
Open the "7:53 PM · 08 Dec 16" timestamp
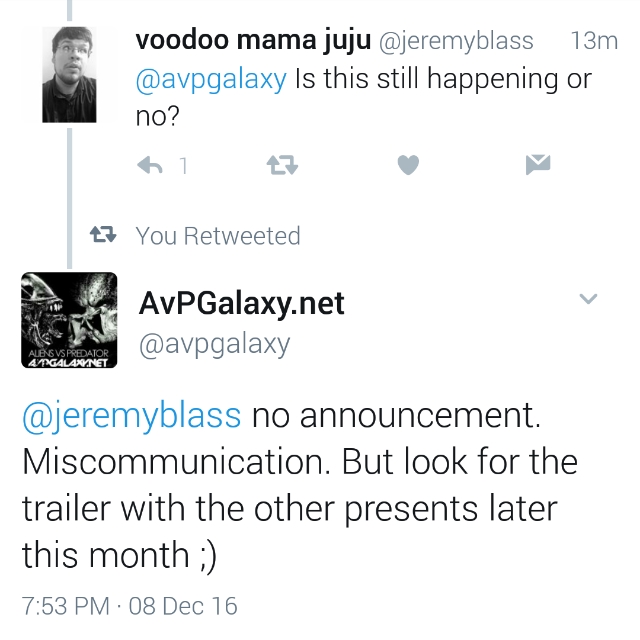click(x=130, y=605)
